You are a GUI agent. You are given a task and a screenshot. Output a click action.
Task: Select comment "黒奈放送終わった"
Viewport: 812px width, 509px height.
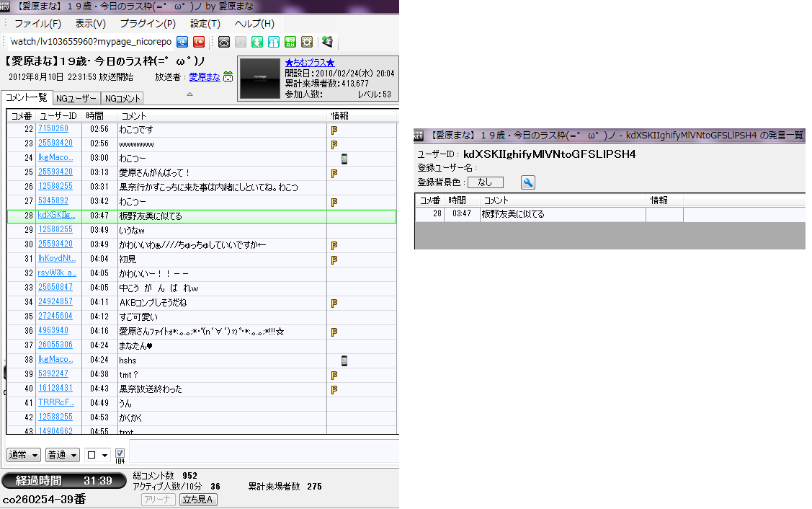(x=151, y=389)
